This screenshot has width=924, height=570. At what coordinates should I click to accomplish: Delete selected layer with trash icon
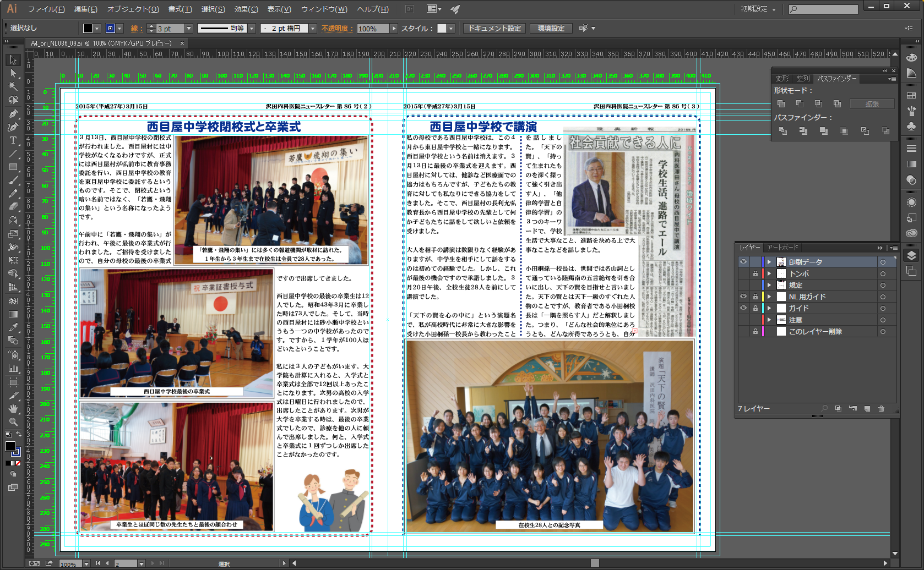pos(881,408)
